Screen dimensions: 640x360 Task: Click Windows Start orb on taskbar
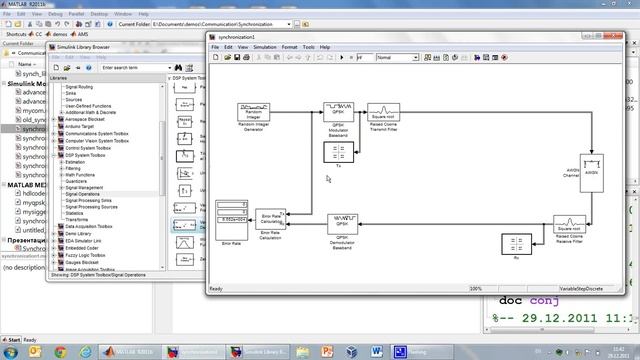pos(10,352)
